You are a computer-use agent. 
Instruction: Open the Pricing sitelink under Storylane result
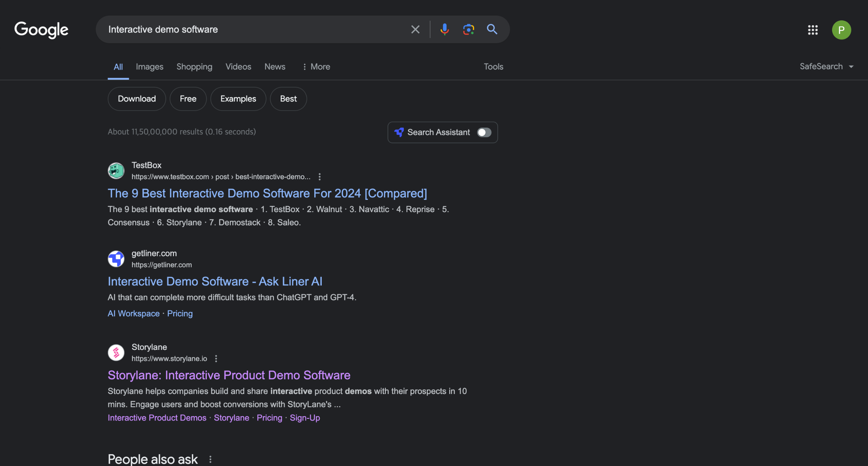269,418
